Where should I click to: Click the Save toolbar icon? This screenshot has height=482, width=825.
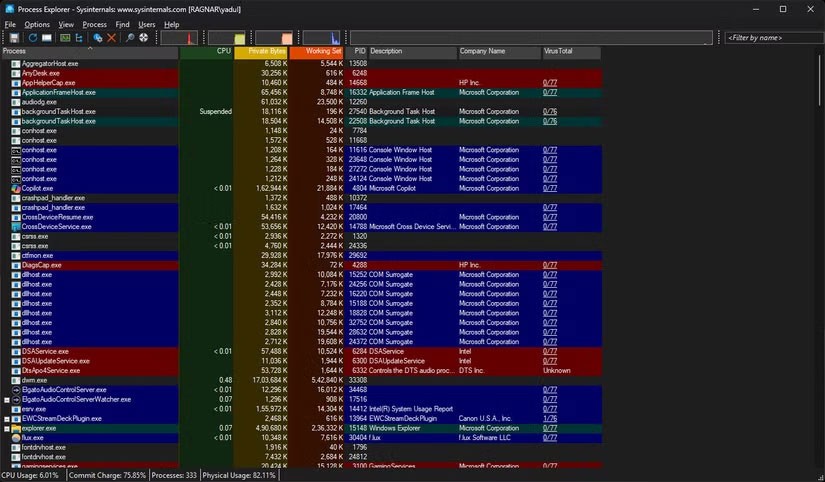click(x=14, y=38)
